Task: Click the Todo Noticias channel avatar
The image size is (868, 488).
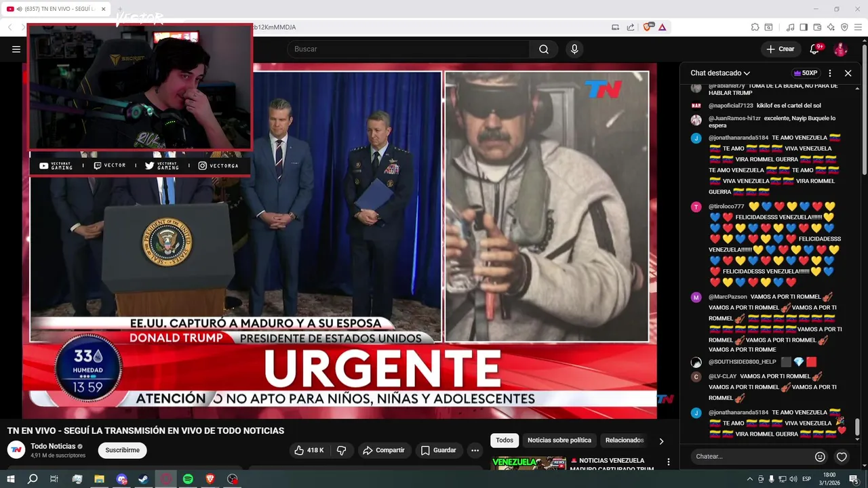Action: (16, 449)
